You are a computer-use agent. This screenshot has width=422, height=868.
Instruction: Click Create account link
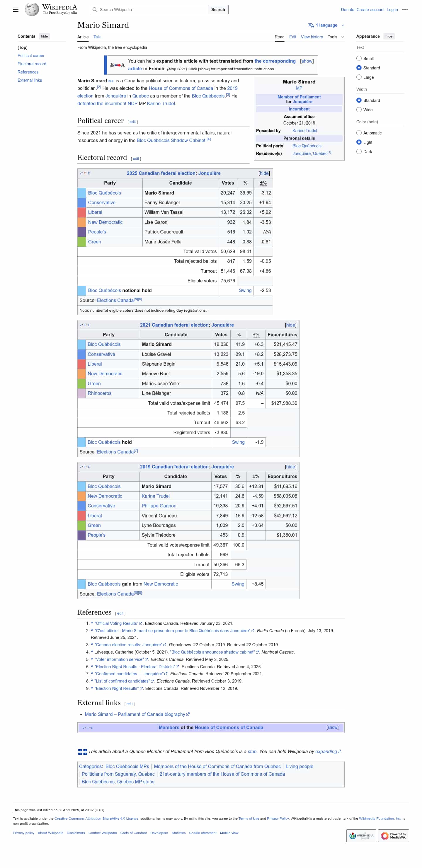[x=370, y=10]
